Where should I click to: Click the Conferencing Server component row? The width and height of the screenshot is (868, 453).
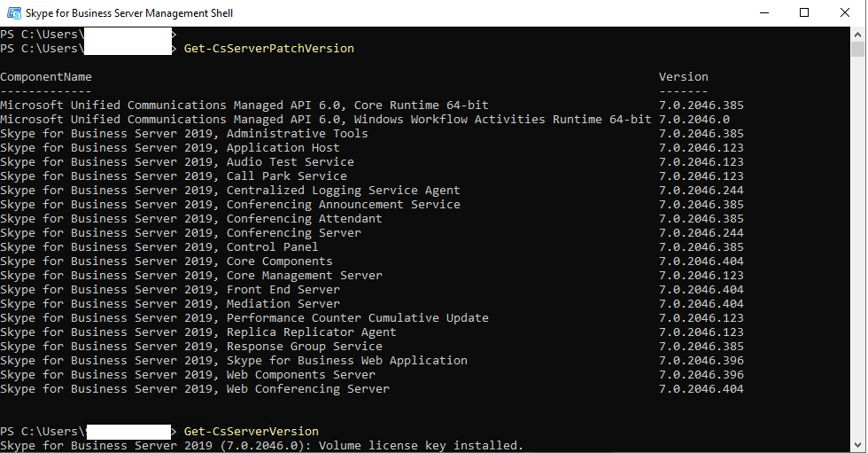pos(372,233)
